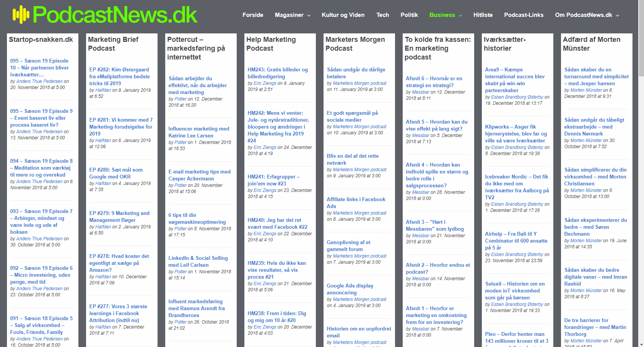Image resolution: width=644 pixels, height=347 pixels.
Task: Open Sådan skaber du en turnaround med simplicitet
Action: (596, 76)
